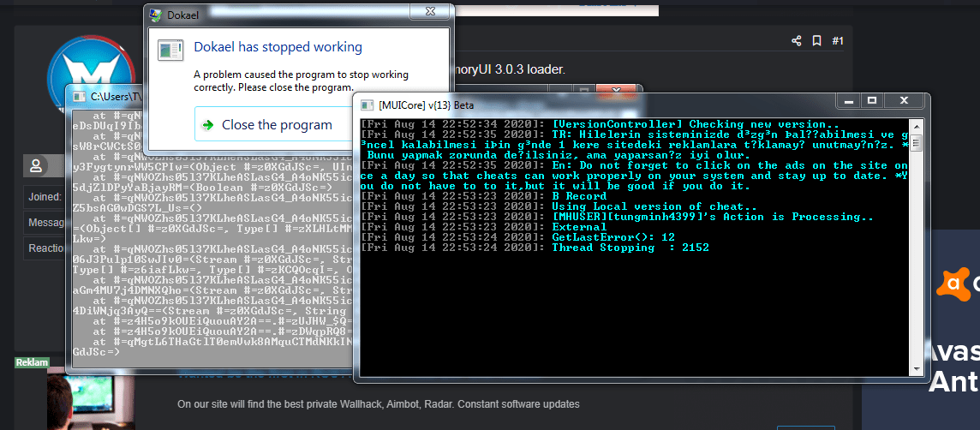
Task: Click the 'Joined:' field in user info
Action: (x=45, y=198)
